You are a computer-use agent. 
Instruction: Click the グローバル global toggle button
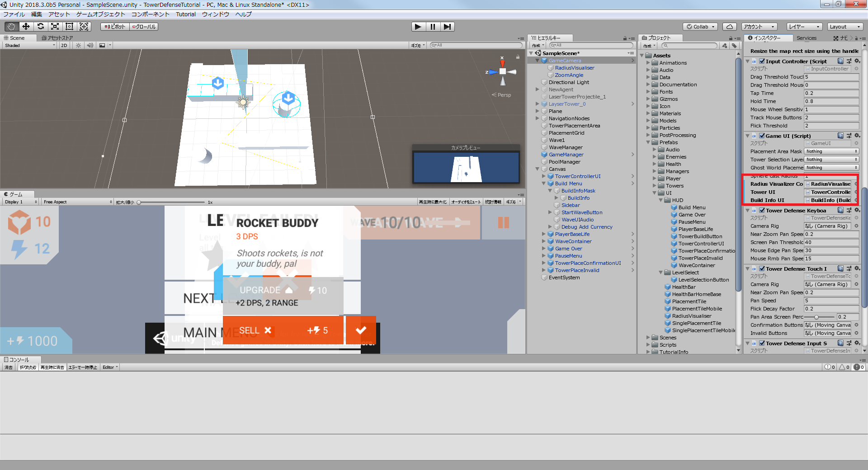click(144, 27)
